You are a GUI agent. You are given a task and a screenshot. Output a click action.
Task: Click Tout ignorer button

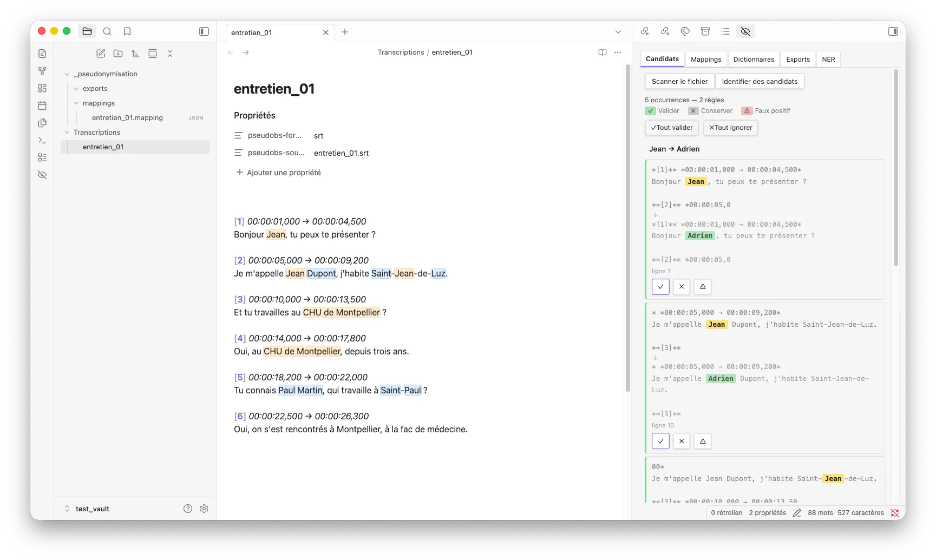click(x=731, y=128)
